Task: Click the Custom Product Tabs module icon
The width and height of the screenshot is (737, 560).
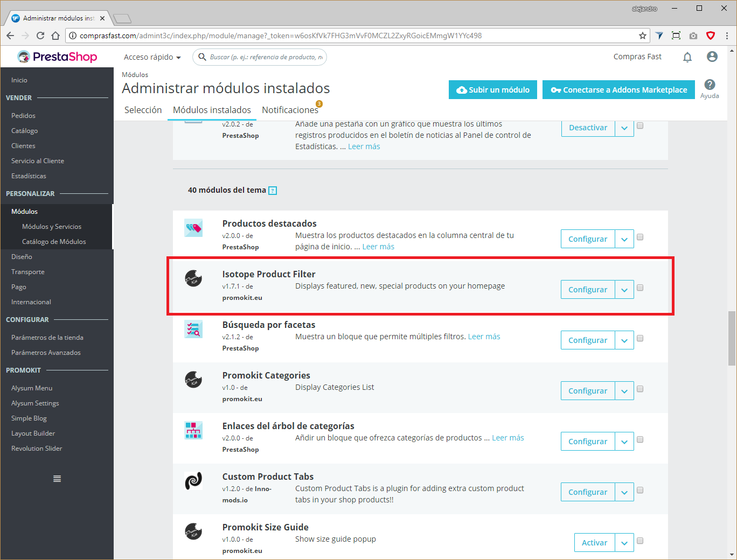Action: click(x=193, y=481)
